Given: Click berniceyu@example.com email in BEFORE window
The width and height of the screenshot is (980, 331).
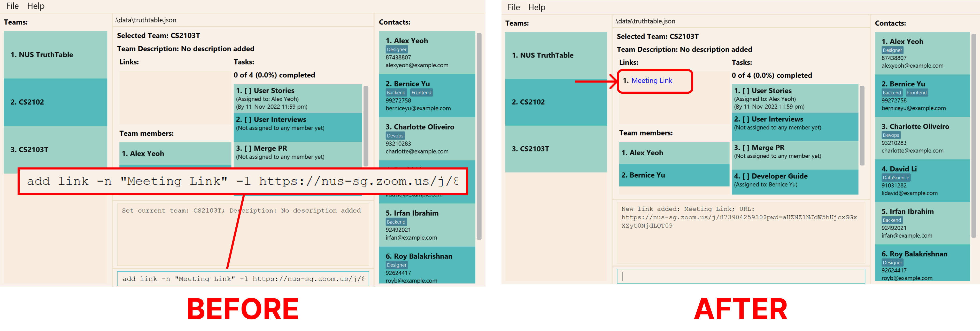Looking at the screenshot, I should (x=418, y=108).
